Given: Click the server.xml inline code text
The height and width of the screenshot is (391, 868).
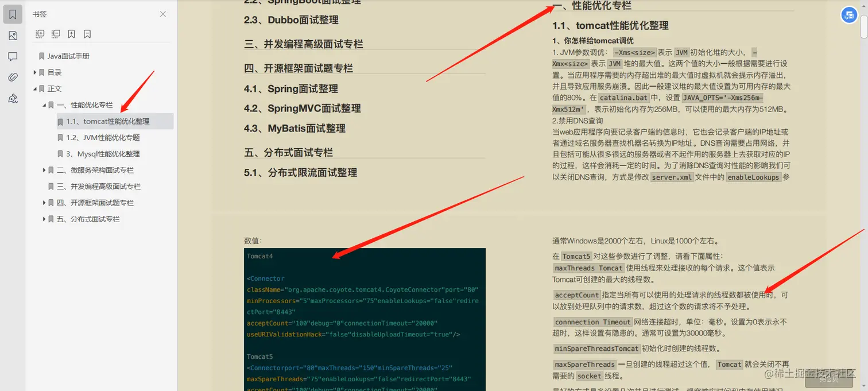Looking at the screenshot, I should (x=672, y=177).
